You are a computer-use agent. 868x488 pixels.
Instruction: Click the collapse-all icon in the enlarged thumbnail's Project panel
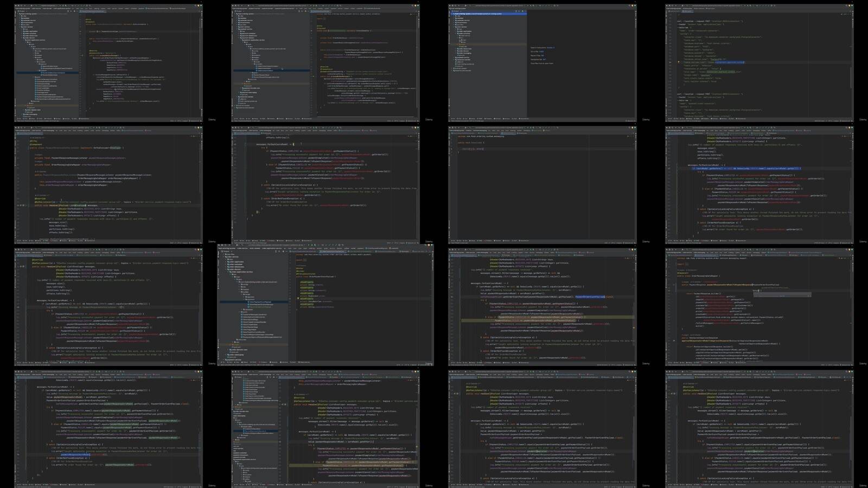point(279,251)
